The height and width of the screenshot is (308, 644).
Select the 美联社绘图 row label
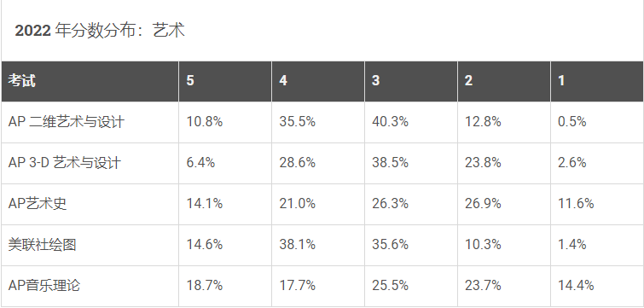pyautogui.click(x=43, y=245)
